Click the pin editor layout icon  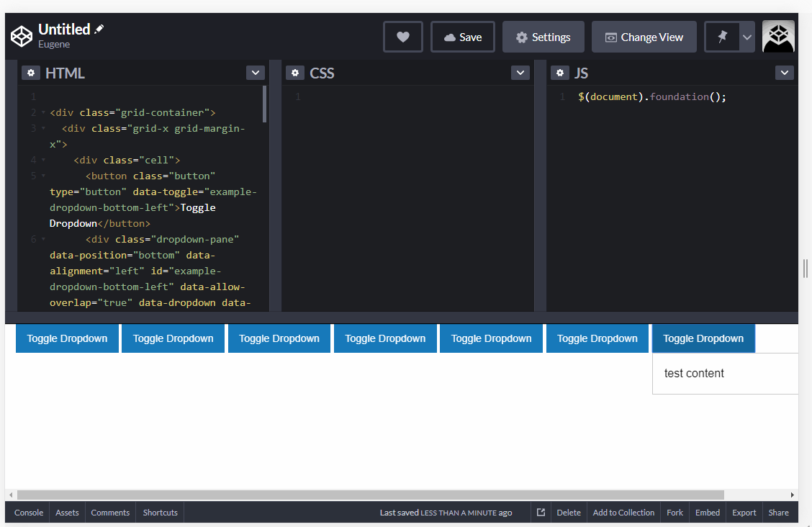720,36
